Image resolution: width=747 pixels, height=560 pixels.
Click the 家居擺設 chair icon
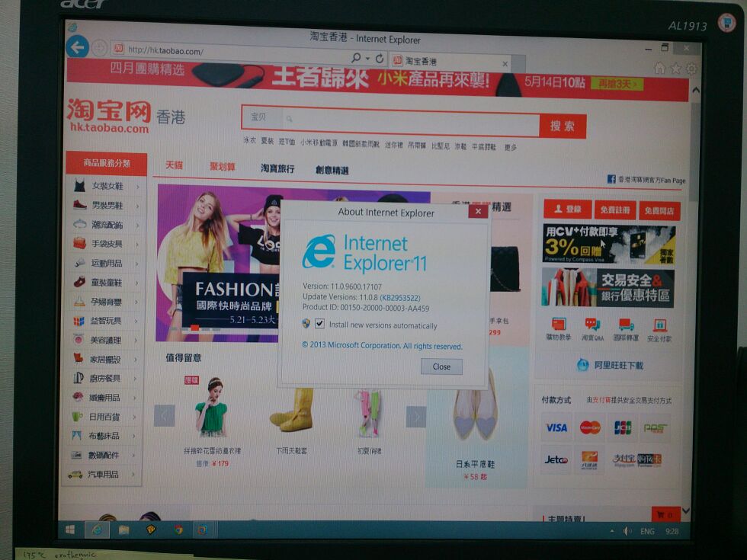78,358
